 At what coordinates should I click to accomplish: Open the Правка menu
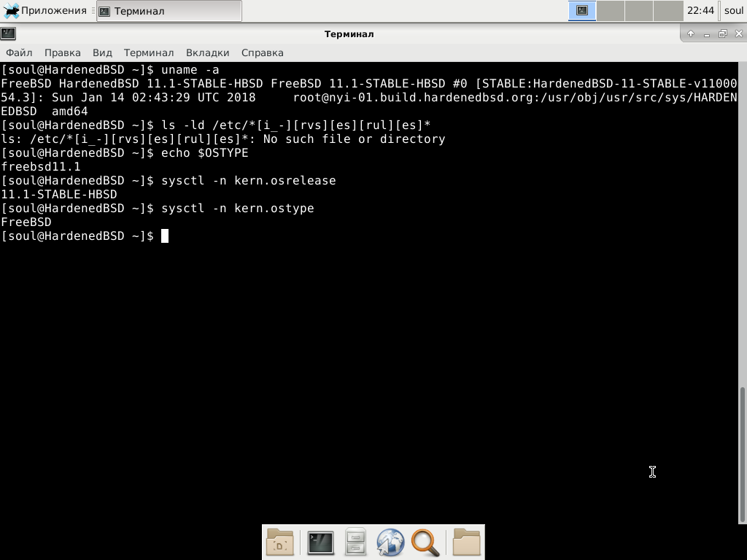pos(63,52)
